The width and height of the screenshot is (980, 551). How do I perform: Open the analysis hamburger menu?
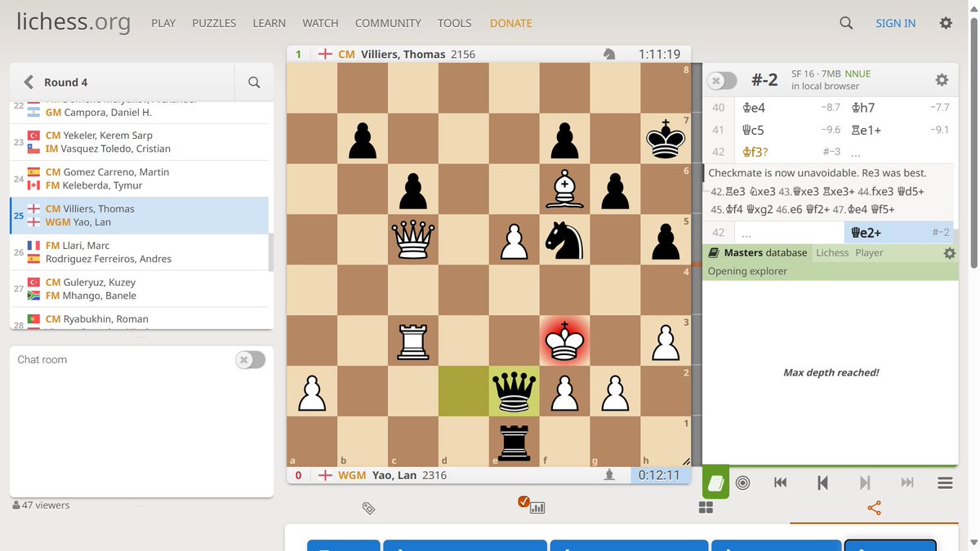[x=945, y=482]
